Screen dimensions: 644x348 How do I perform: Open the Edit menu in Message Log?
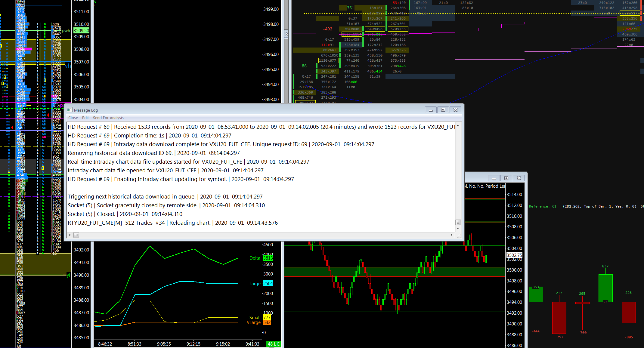click(x=85, y=118)
